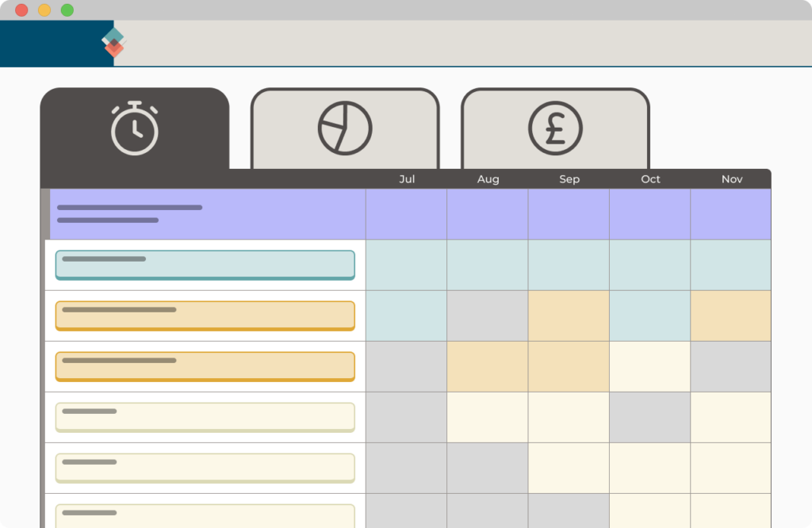Screen dimensions: 812x528
Task: Select the Aug column header
Action: coord(488,179)
